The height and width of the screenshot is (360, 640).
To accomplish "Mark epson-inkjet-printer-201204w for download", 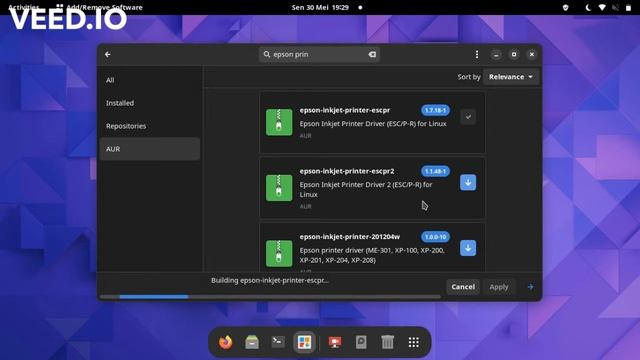I will 468,248.
